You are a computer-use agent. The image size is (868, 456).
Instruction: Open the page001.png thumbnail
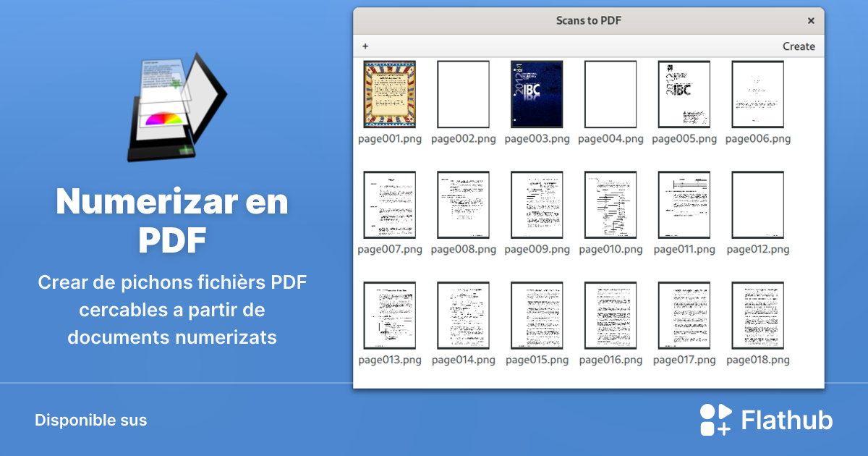coord(389,94)
